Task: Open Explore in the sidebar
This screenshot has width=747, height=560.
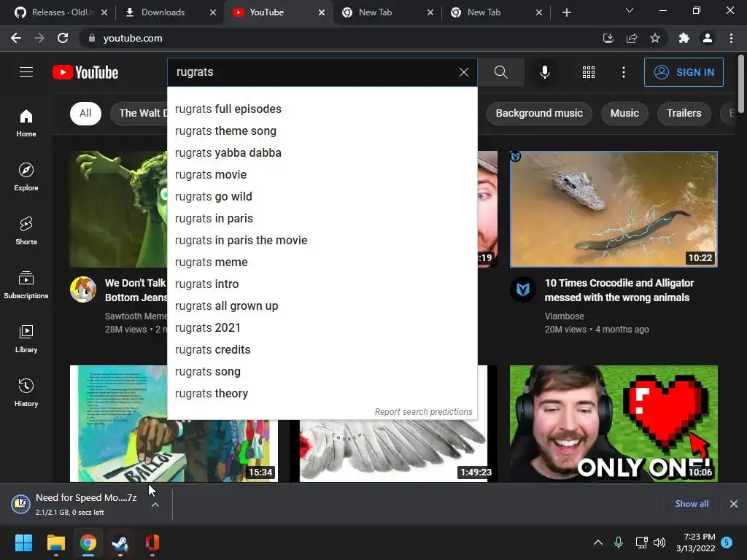Action: click(26, 177)
